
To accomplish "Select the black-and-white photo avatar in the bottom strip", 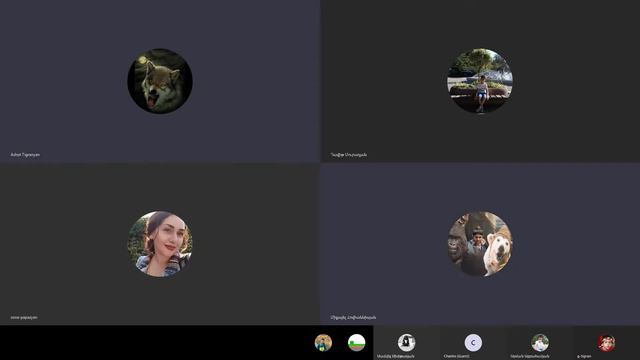I will click(x=407, y=342).
